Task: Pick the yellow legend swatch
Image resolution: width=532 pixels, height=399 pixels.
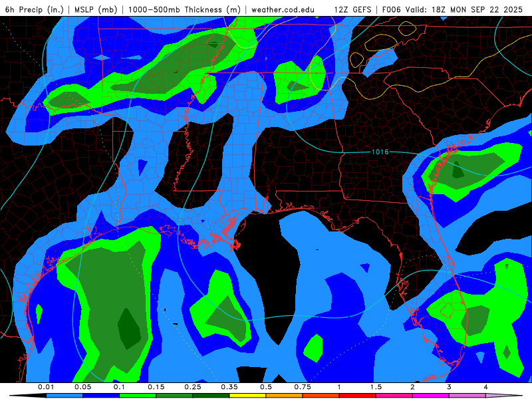Action: [x=247, y=396]
